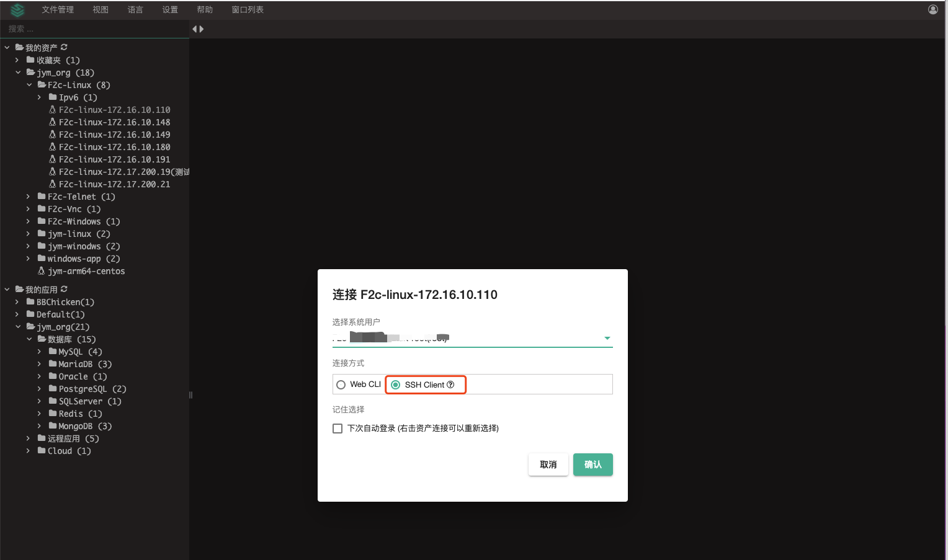Image resolution: width=948 pixels, height=560 pixels.
Task: Refresh the 我的资产 tree
Action: point(63,47)
